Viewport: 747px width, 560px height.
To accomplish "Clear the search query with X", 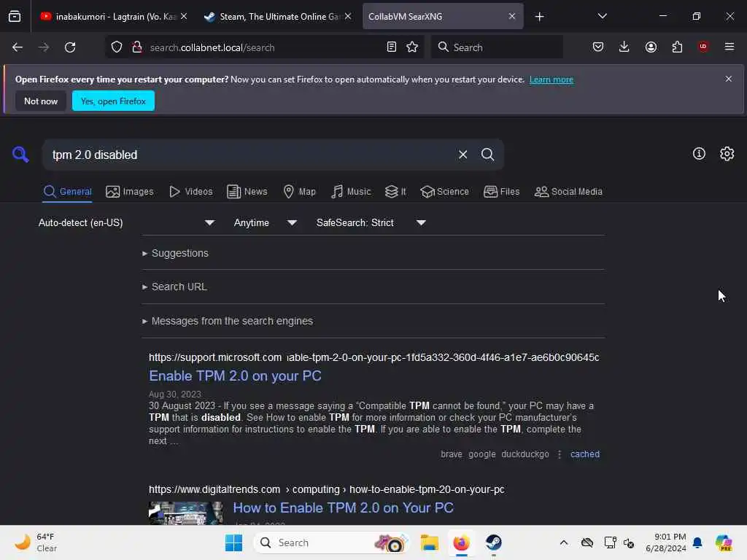I will click(462, 155).
